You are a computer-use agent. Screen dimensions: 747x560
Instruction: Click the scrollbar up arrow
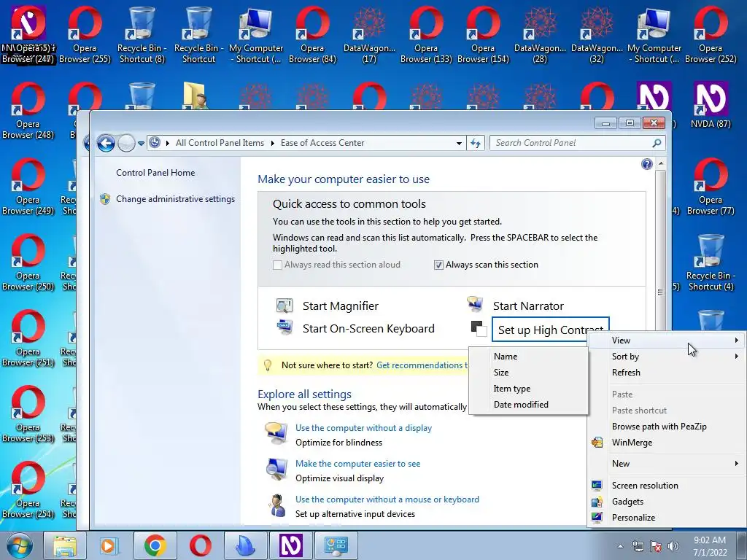tap(660, 164)
